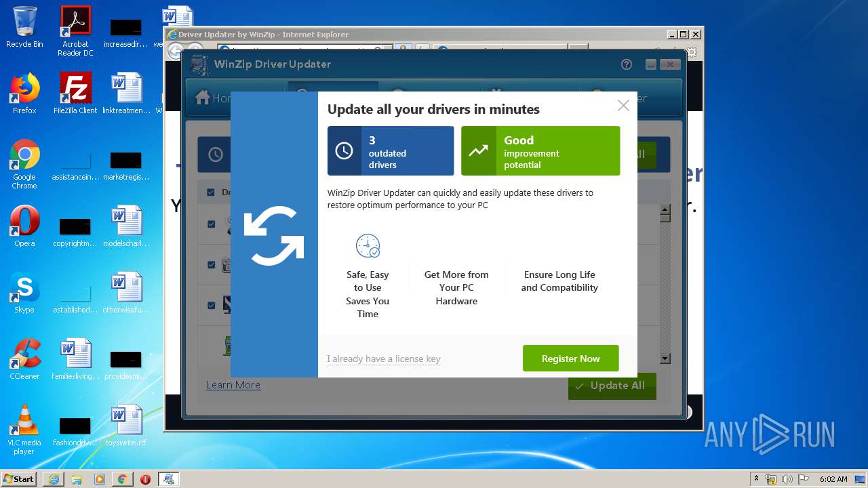Screen dimensions: 868x488
Task: Click the driver list scroll-up arrow
Action: point(665,209)
